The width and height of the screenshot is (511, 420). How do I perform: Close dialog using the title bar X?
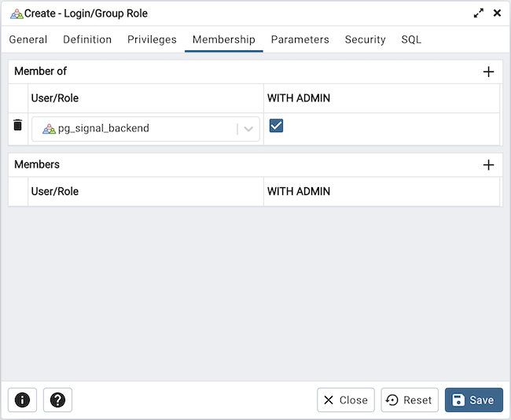[497, 13]
